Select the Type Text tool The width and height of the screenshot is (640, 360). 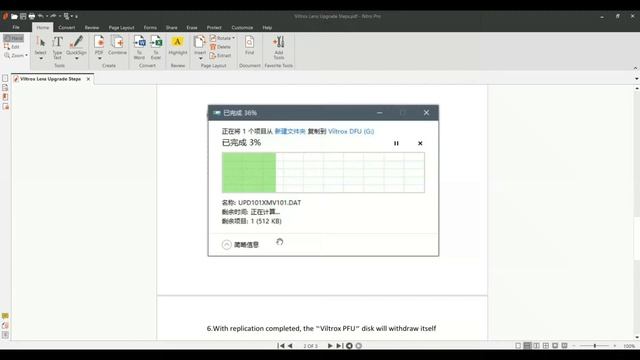pyautogui.click(x=58, y=47)
